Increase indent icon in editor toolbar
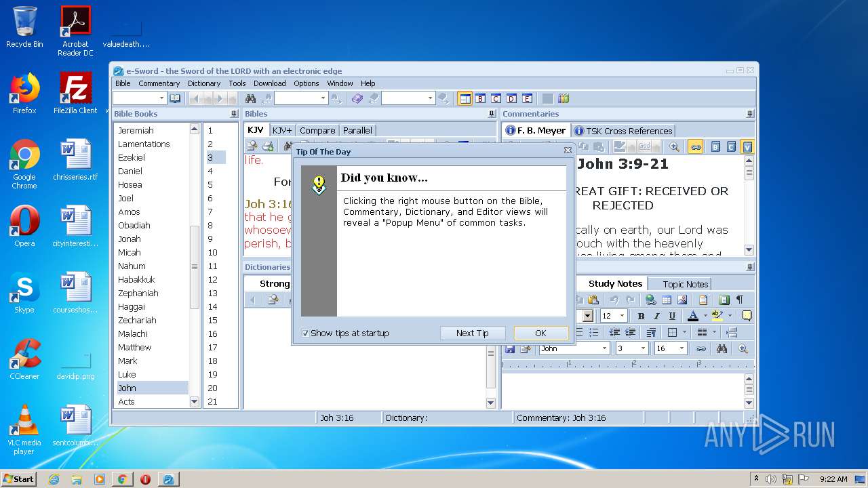 click(630, 332)
